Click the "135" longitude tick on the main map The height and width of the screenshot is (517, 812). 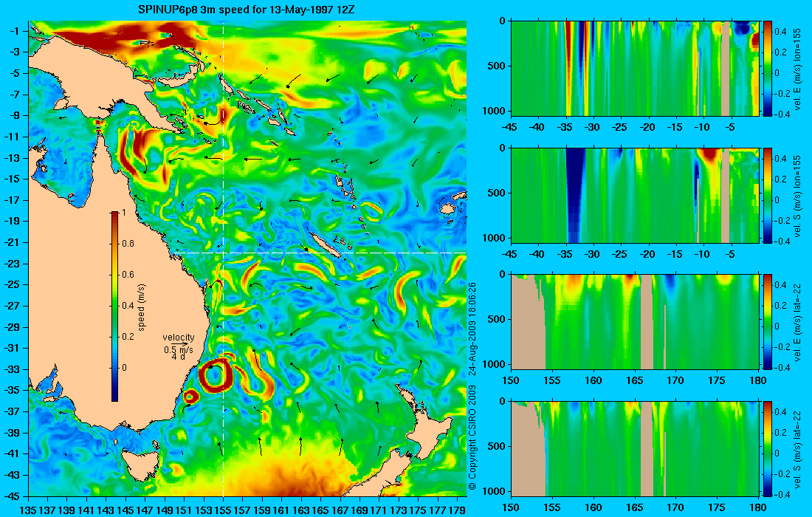[27, 510]
